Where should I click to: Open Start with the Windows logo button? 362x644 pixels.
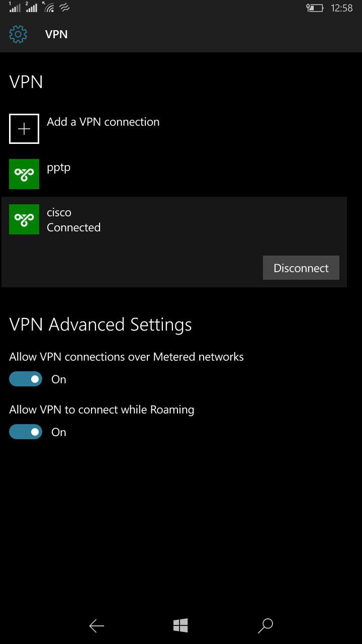[180, 625]
